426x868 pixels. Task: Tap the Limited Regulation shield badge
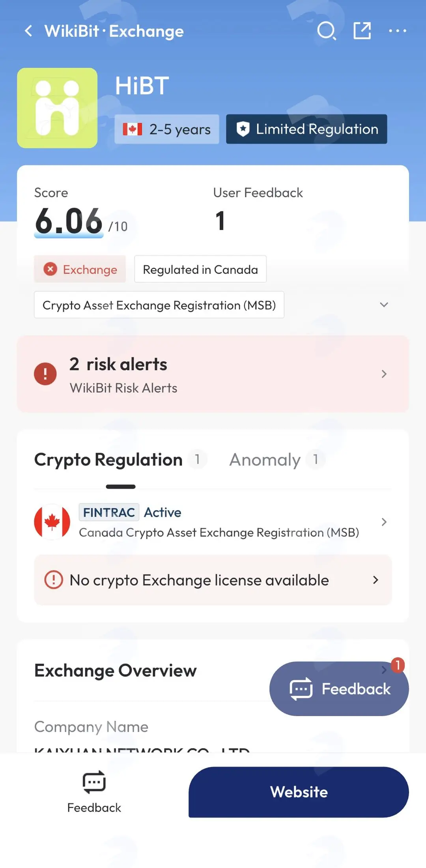[x=306, y=129]
